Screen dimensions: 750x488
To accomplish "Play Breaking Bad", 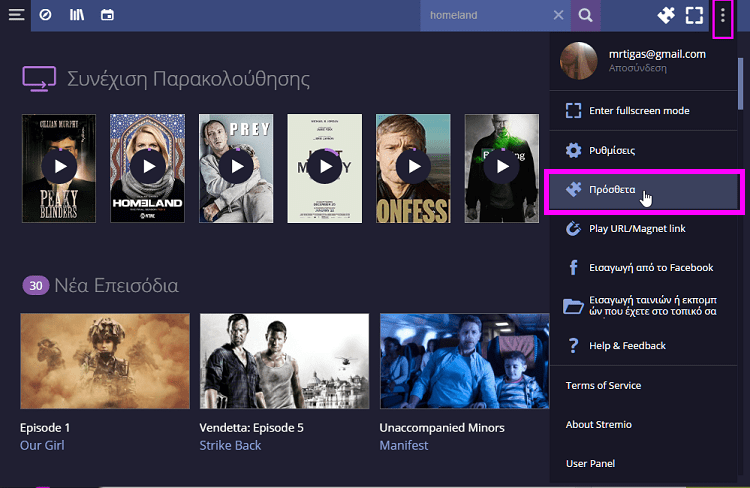I will coord(501,168).
